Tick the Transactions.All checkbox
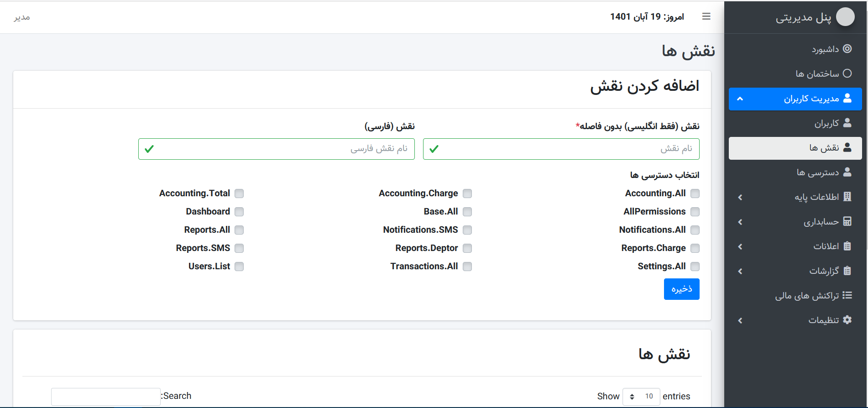The height and width of the screenshot is (408, 868). pyautogui.click(x=467, y=267)
